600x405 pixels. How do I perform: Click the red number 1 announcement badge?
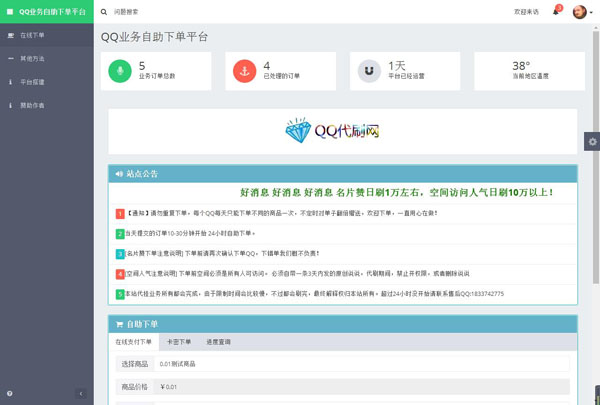point(120,214)
